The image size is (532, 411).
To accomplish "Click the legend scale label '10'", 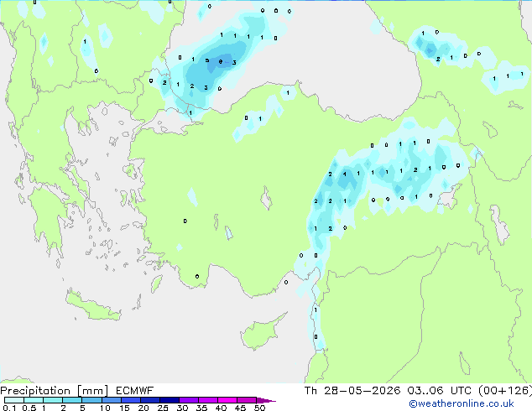I will [105, 408].
